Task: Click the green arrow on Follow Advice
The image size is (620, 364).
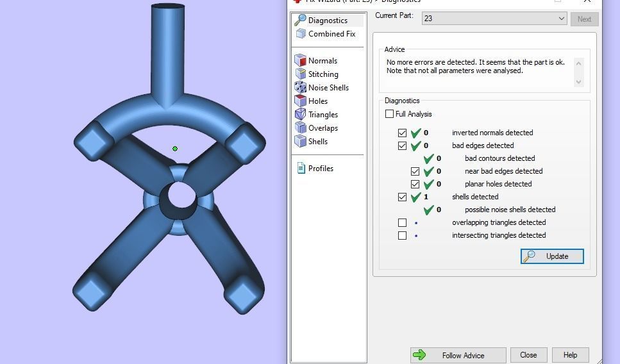Action: tap(419, 355)
